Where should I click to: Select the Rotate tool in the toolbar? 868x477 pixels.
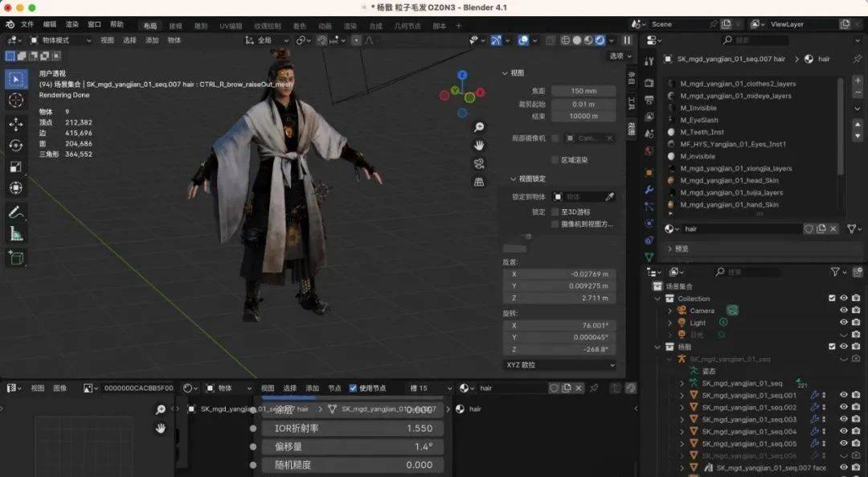(x=16, y=145)
